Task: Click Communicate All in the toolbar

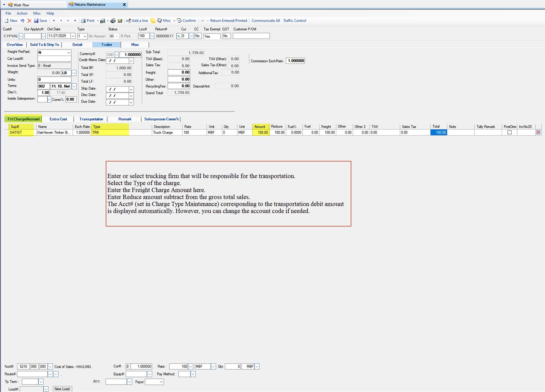Action: point(266,21)
